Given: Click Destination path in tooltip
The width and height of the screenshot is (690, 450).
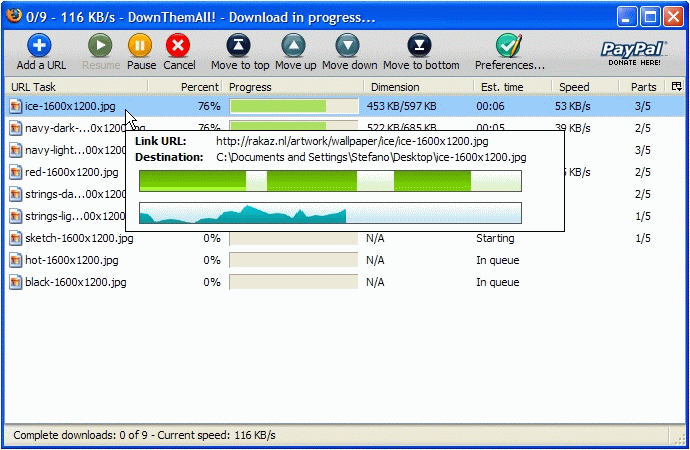Looking at the screenshot, I should click(x=371, y=157).
